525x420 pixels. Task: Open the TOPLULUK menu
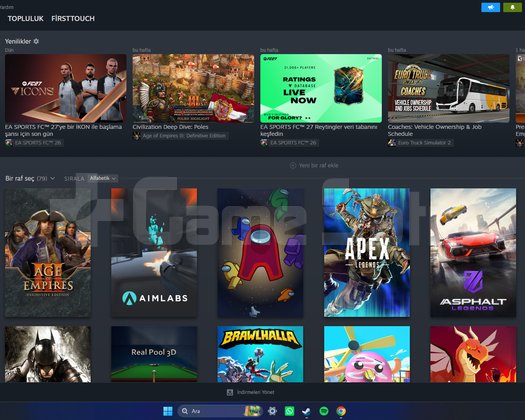25,19
